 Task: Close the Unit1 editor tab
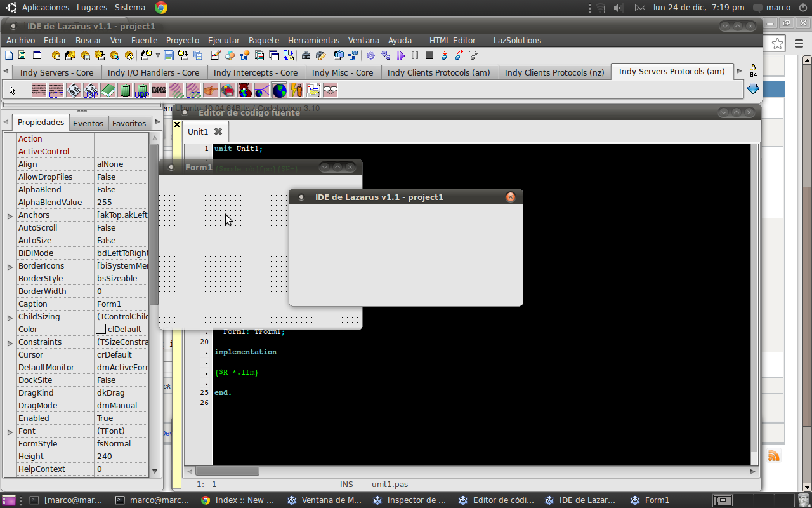[x=218, y=131]
